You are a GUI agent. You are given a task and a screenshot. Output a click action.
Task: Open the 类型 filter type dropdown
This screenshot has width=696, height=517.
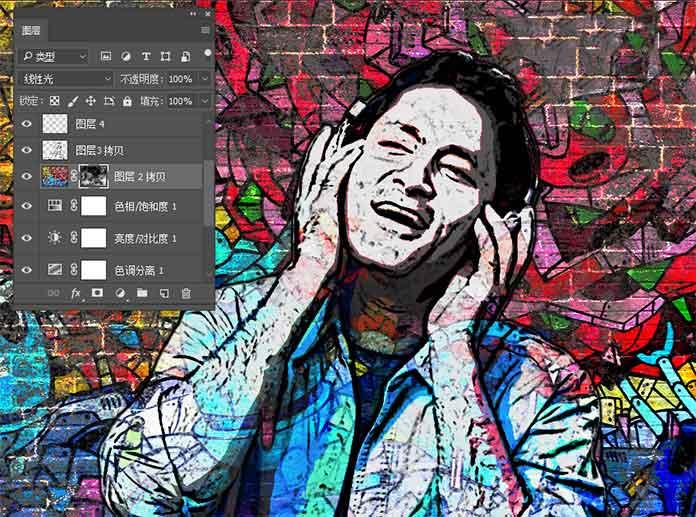point(53,56)
